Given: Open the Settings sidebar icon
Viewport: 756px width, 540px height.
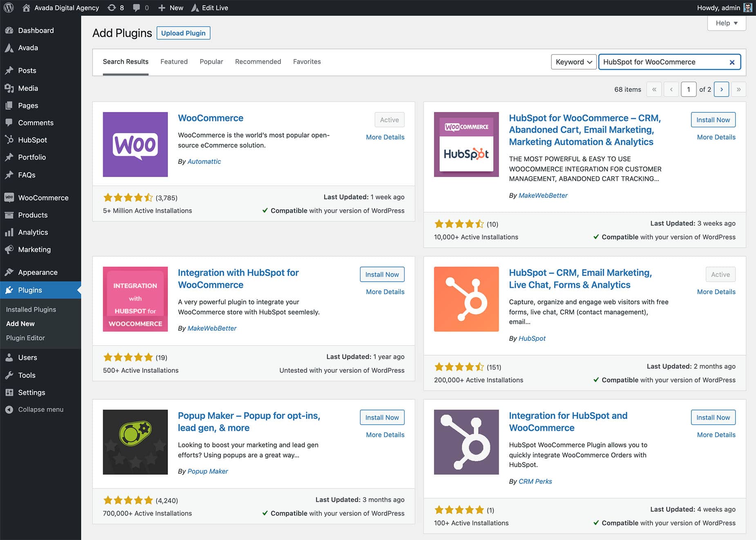Looking at the screenshot, I should click(x=9, y=392).
